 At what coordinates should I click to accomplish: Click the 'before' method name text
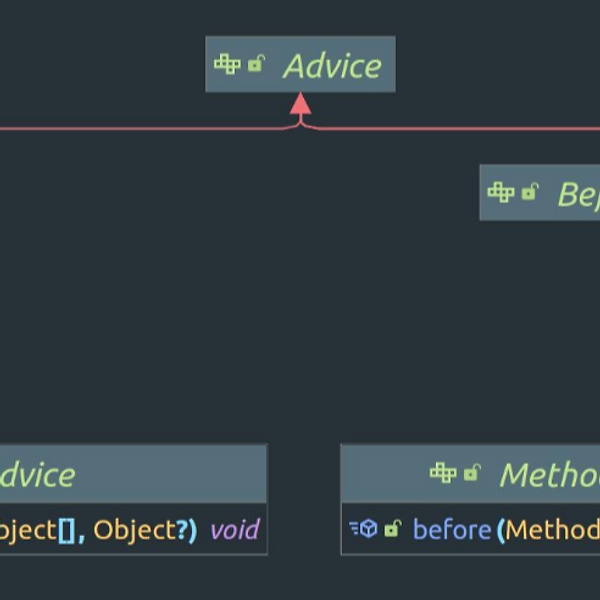452,530
